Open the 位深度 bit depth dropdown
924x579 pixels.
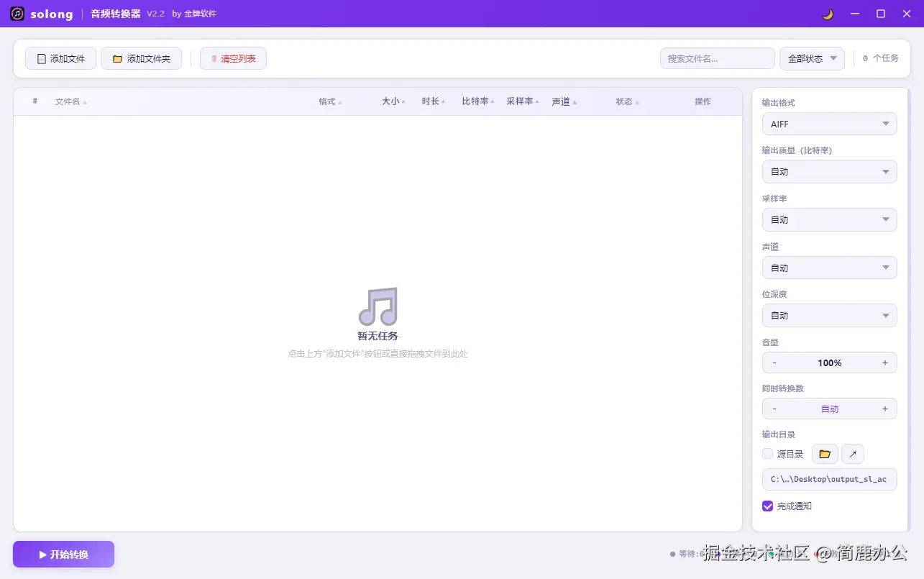828,315
